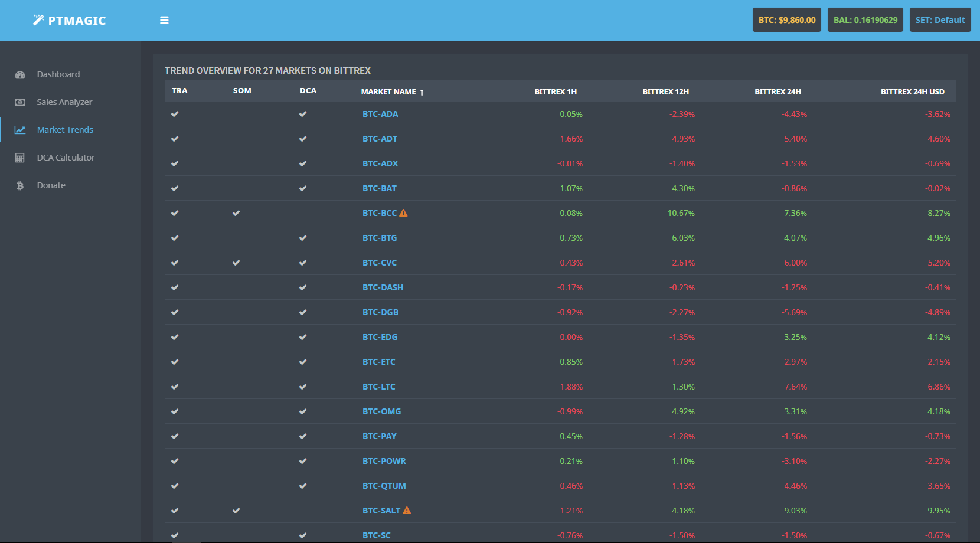Click the sort arrow beside Market Name
Screen dimensions: 980x543
[422, 92]
